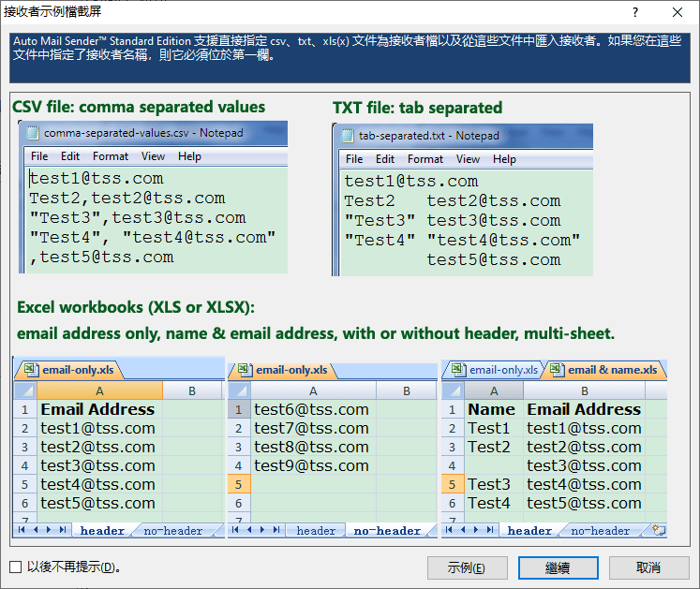The image size is (700, 589).
Task: Select header tab below test9@tss.com sheet
Action: point(316,531)
